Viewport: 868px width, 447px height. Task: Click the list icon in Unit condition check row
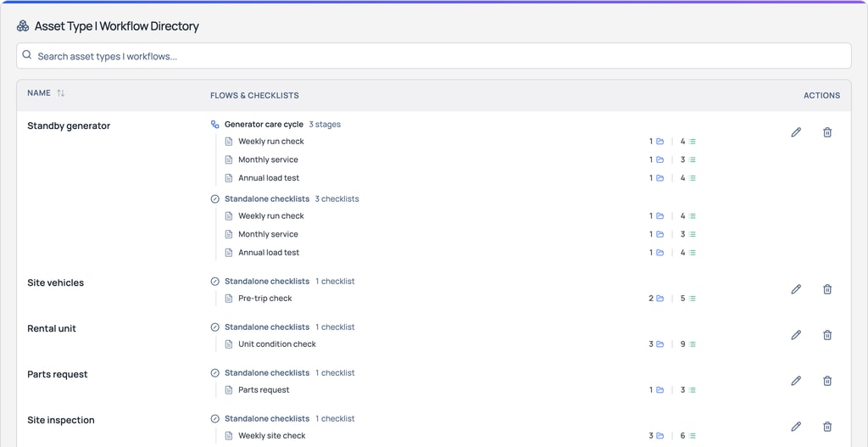pyautogui.click(x=692, y=344)
